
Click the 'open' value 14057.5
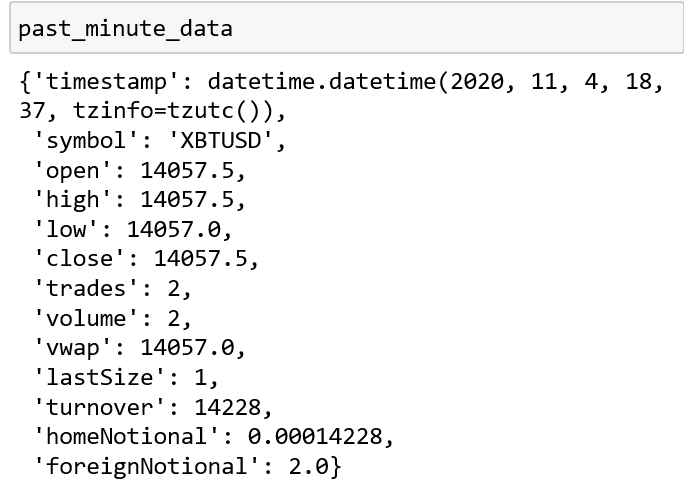point(187,171)
